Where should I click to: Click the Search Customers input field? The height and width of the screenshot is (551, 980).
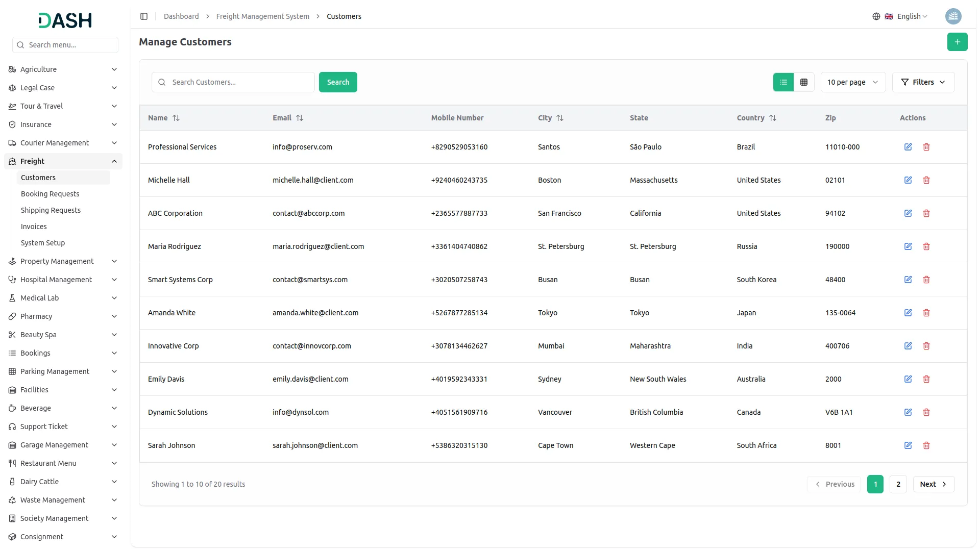(x=233, y=82)
